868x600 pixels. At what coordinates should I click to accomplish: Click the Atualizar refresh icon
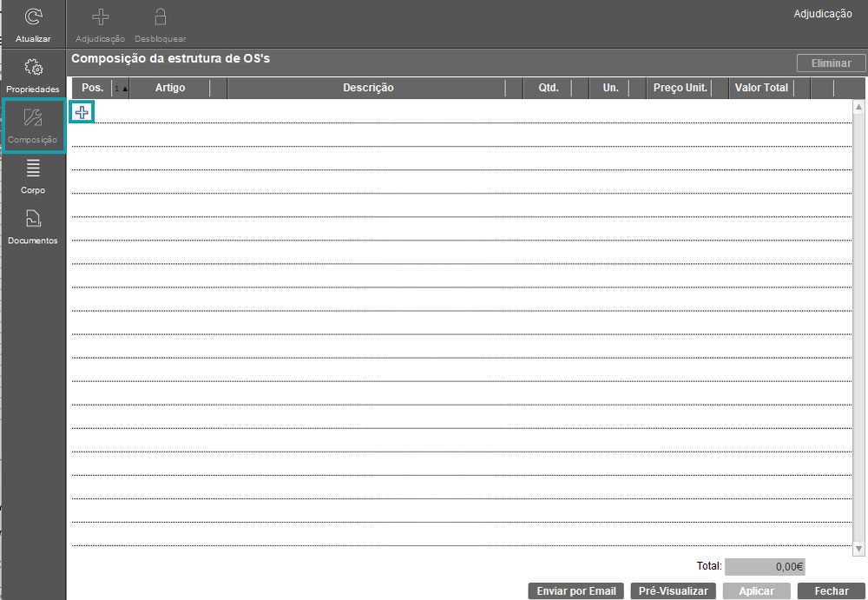pos(33,17)
